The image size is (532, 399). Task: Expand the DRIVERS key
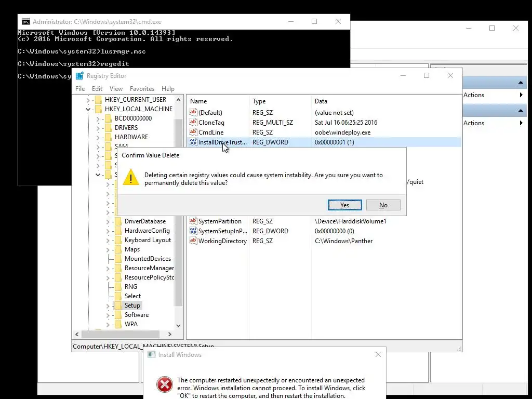pos(98,128)
